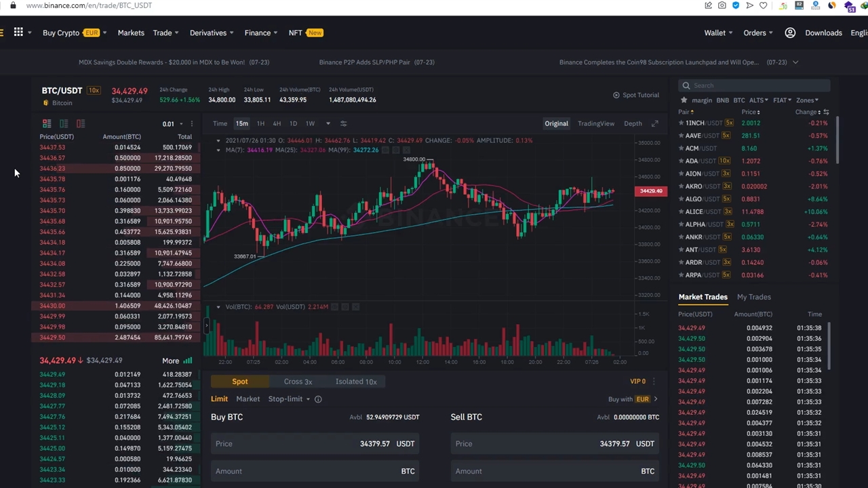Open the user account profile icon
868x488 pixels.
[790, 33]
